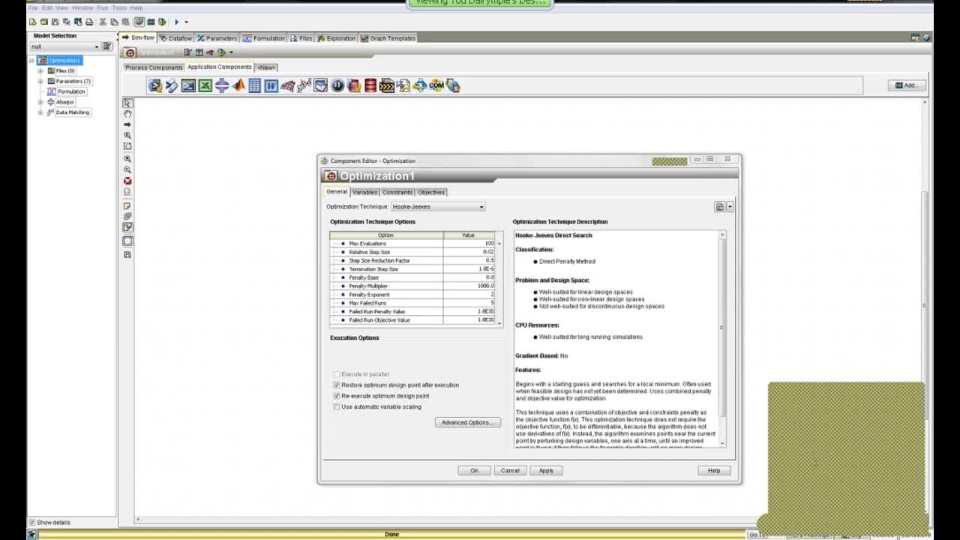960x540 pixels.
Task: Click the Data Matching component icon
Action: [x=304, y=86]
